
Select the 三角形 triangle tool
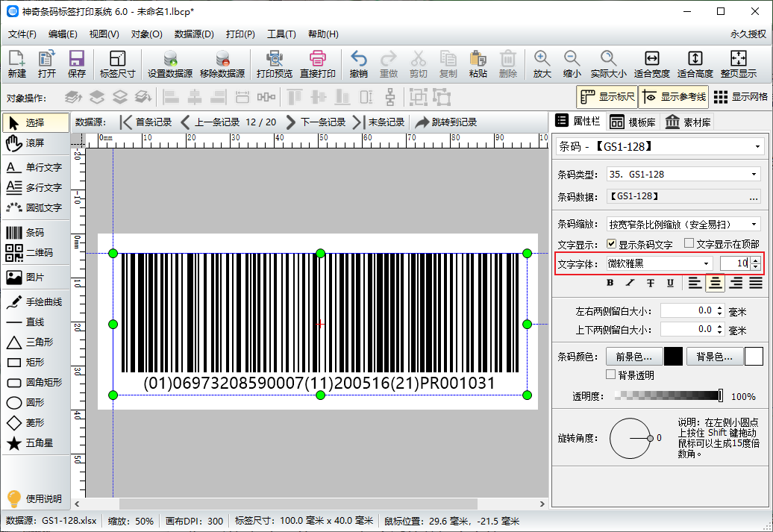point(36,342)
